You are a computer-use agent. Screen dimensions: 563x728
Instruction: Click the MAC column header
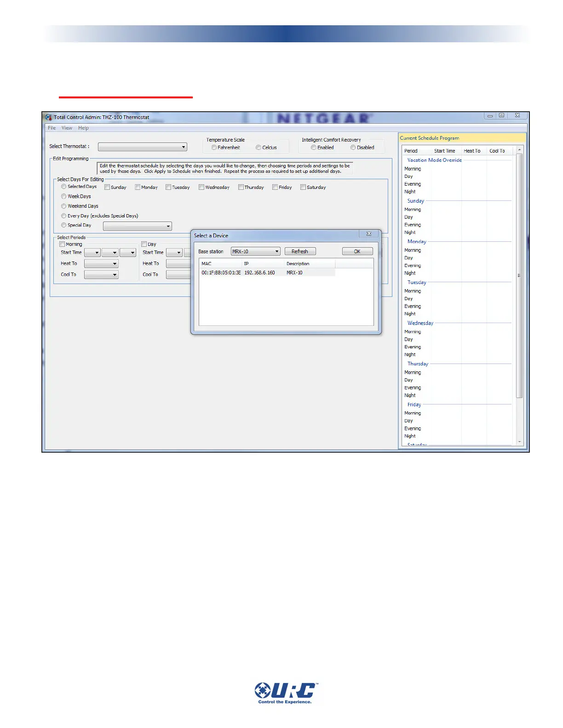[220, 264]
